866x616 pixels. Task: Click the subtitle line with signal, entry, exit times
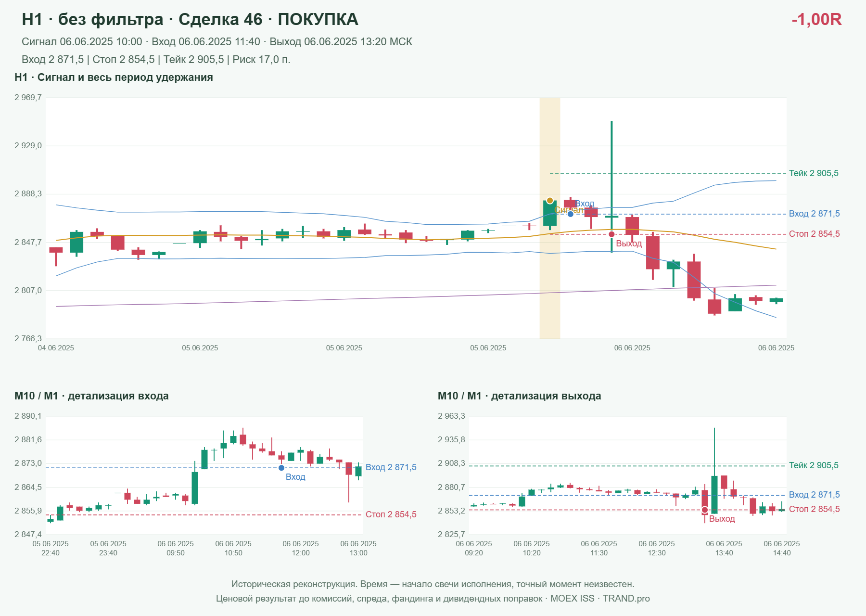(x=217, y=42)
